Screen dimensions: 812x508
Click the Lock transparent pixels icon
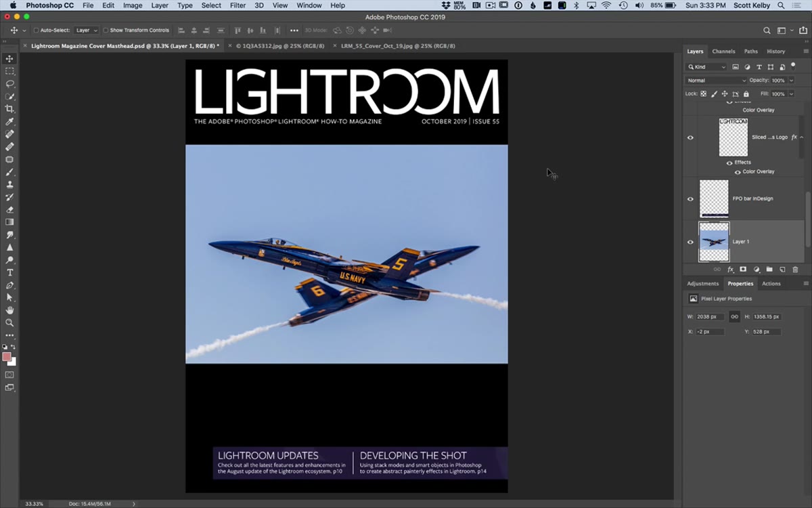click(x=703, y=94)
